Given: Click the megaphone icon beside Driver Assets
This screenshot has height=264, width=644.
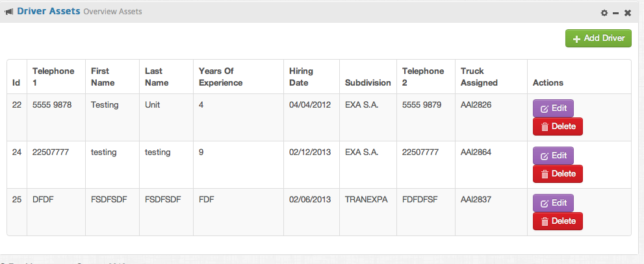Looking at the screenshot, I should pyautogui.click(x=9, y=12).
